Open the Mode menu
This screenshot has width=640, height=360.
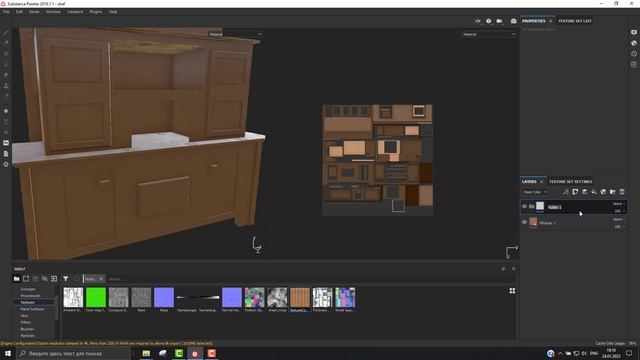[x=34, y=12]
